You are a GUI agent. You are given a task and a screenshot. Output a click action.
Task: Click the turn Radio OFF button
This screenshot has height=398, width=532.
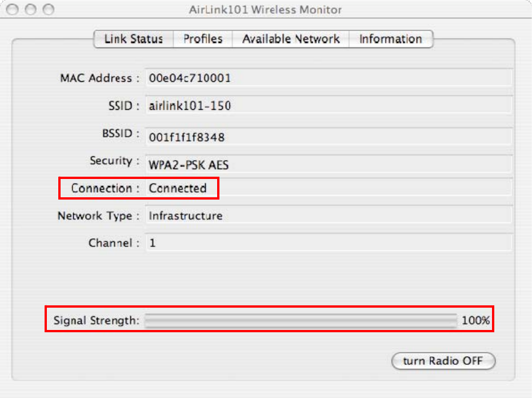443,361
